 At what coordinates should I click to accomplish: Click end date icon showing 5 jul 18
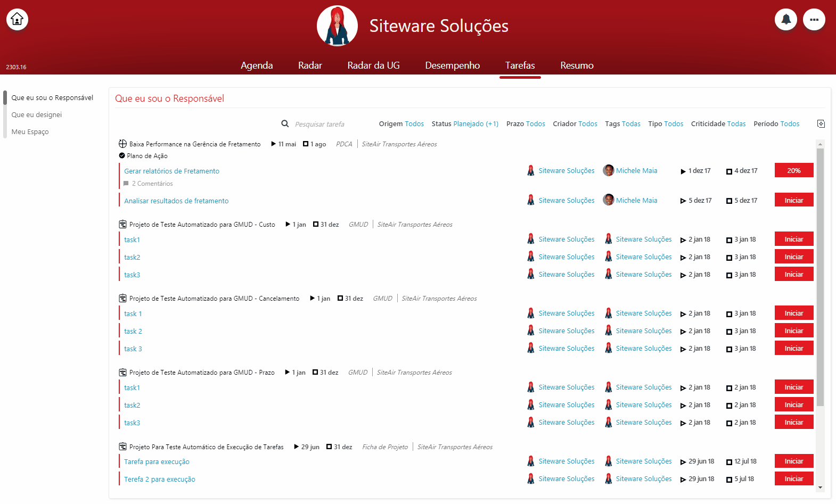730,480
